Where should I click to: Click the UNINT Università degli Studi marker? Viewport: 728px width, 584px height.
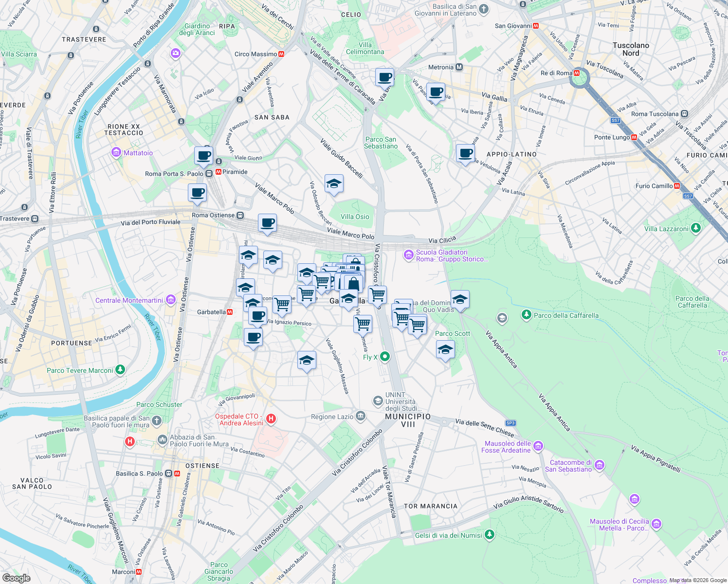(378, 401)
